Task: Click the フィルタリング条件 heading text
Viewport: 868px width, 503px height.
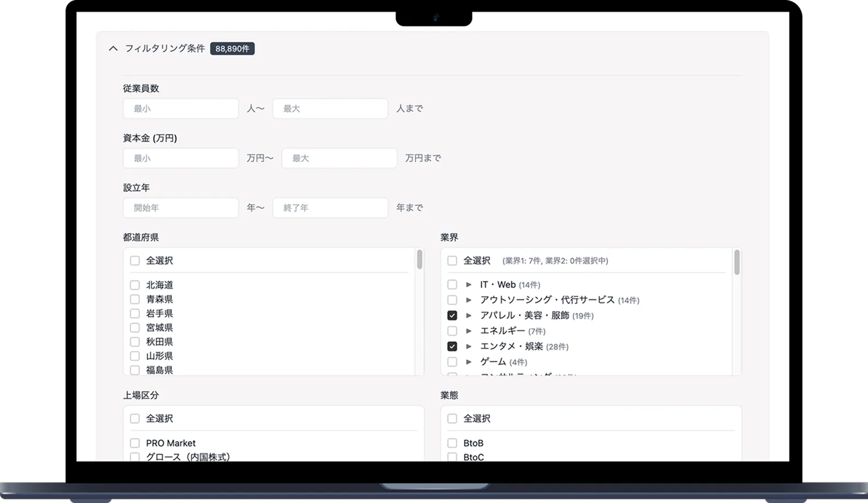Action: tap(165, 49)
